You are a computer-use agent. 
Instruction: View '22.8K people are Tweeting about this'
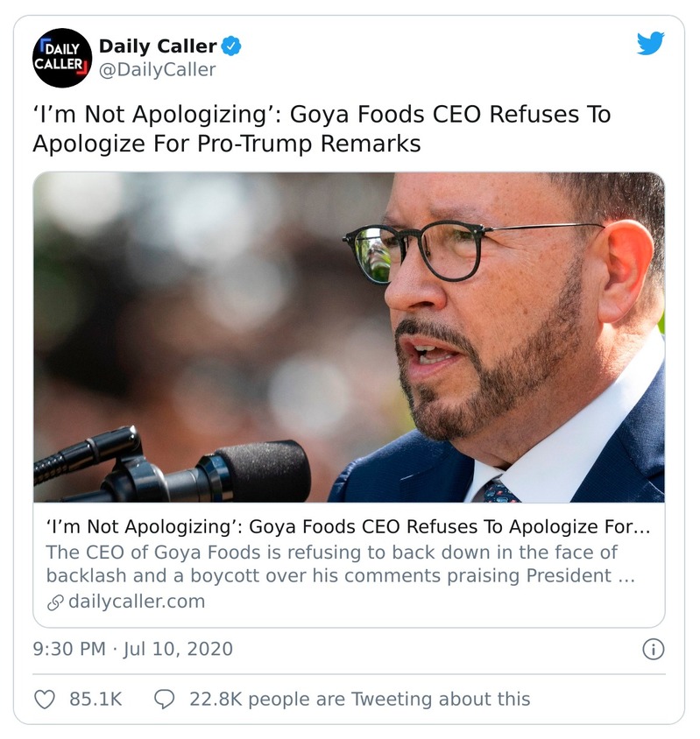pyautogui.click(x=359, y=699)
